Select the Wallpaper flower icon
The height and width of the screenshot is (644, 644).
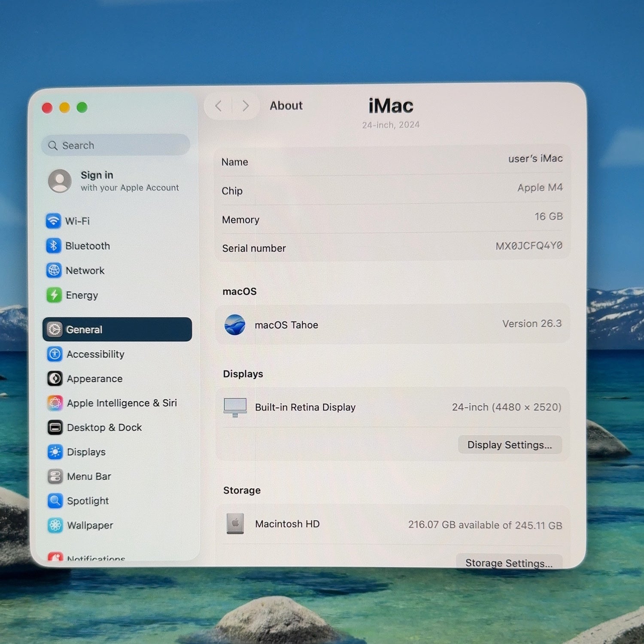click(x=55, y=525)
